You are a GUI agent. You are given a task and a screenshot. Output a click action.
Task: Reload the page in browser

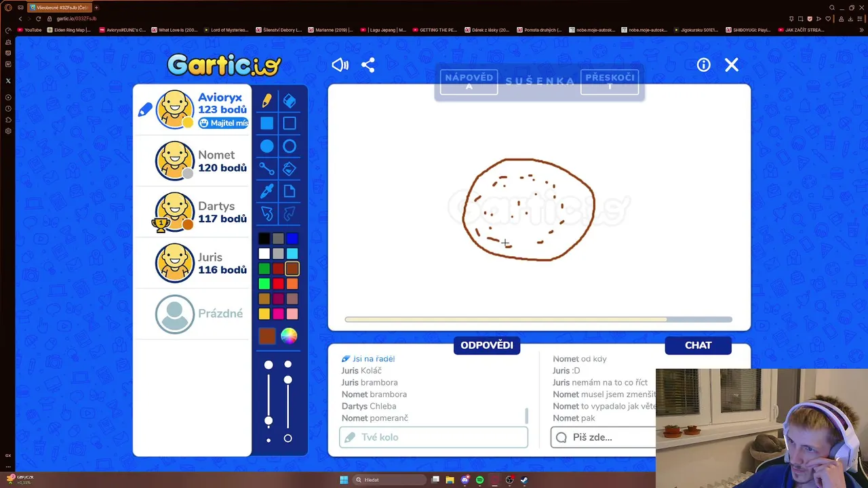coord(38,18)
